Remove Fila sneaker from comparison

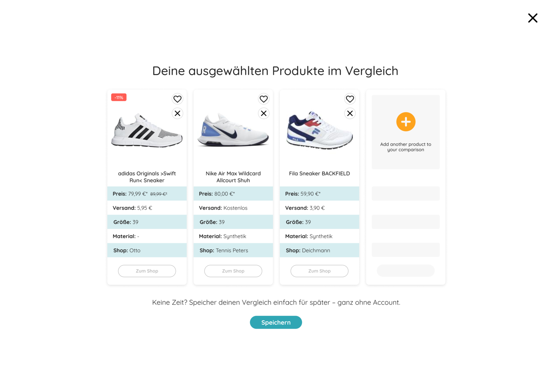(350, 113)
